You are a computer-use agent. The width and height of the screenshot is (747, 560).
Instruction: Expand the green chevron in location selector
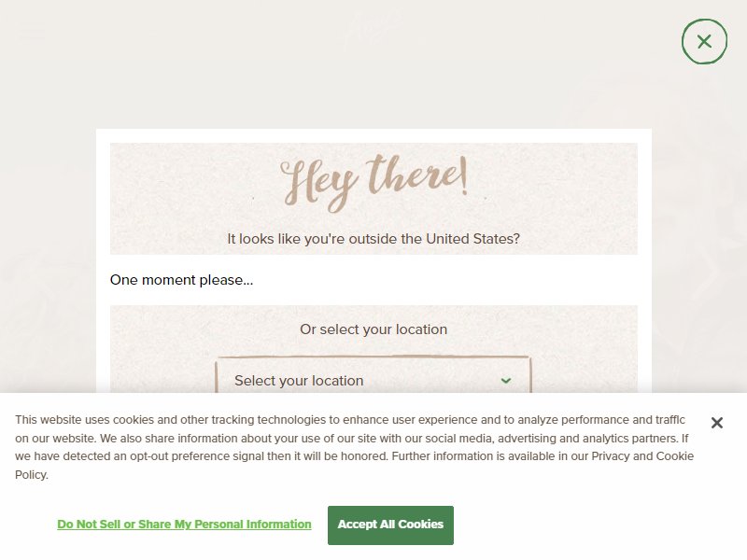click(x=506, y=381)
